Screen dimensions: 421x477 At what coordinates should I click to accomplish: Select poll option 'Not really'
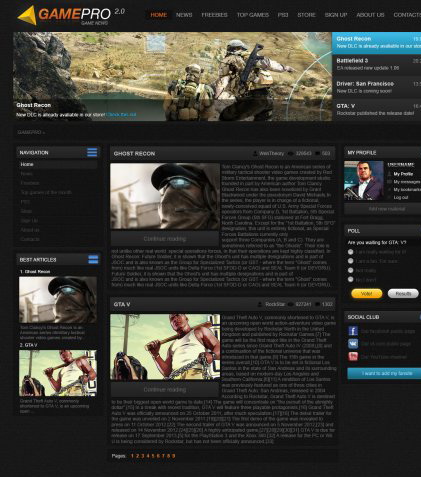350,270
